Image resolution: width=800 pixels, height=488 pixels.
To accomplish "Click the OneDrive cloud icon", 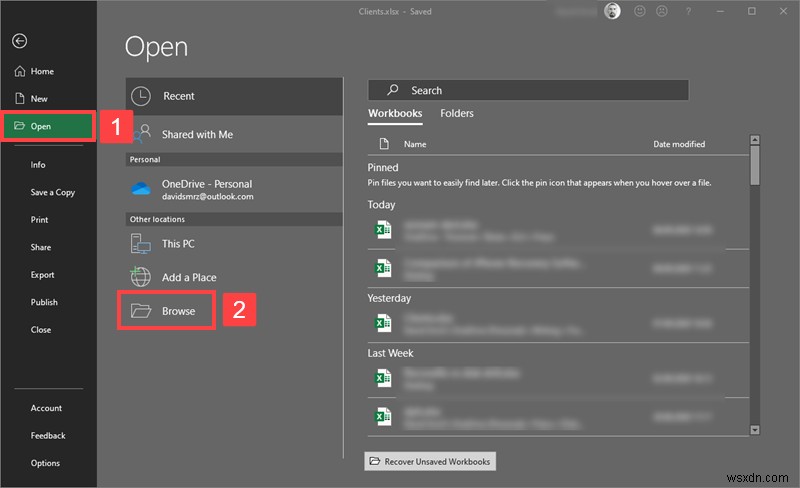I will click(x=142, y=189).
